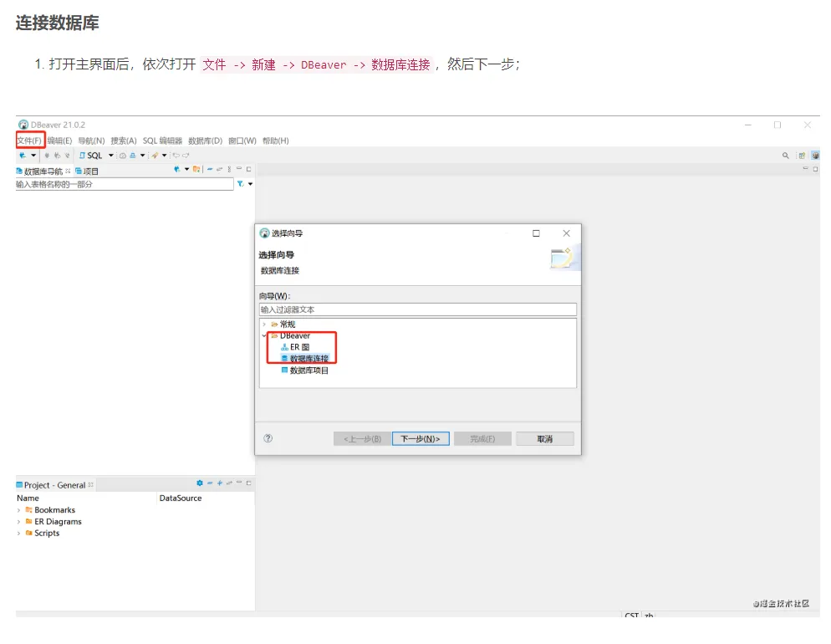Expand the Scripts folder
Image resolution: width=831 pixels, height=644 pixels.
point(19,534)
